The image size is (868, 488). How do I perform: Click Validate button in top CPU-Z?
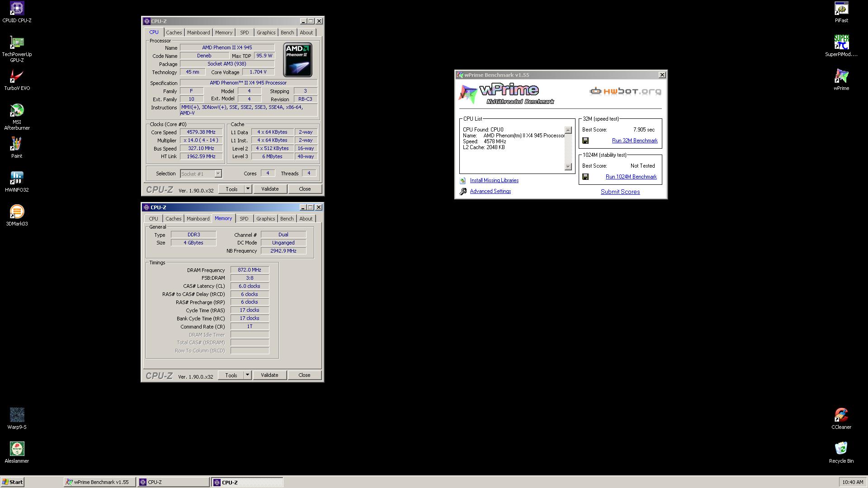point(270,189)
